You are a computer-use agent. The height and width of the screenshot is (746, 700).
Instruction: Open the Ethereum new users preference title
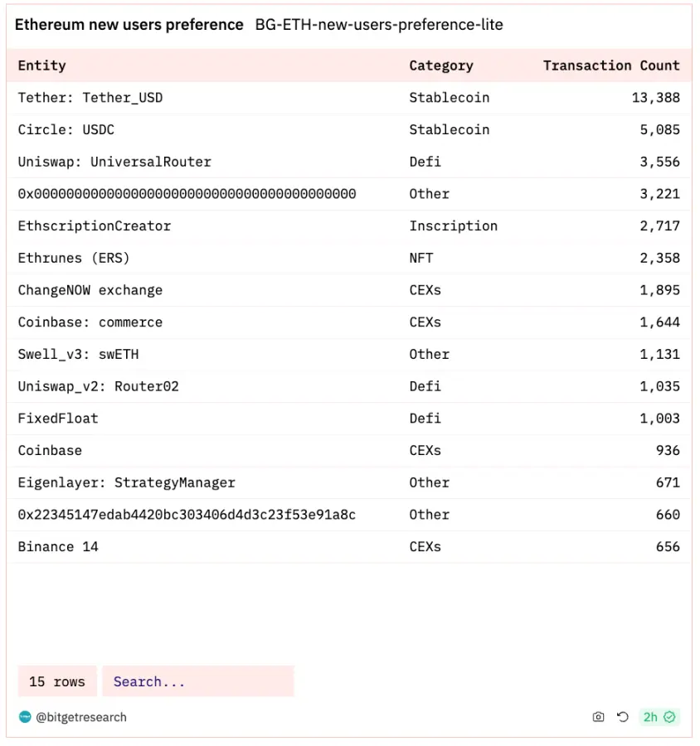[129, 25]
